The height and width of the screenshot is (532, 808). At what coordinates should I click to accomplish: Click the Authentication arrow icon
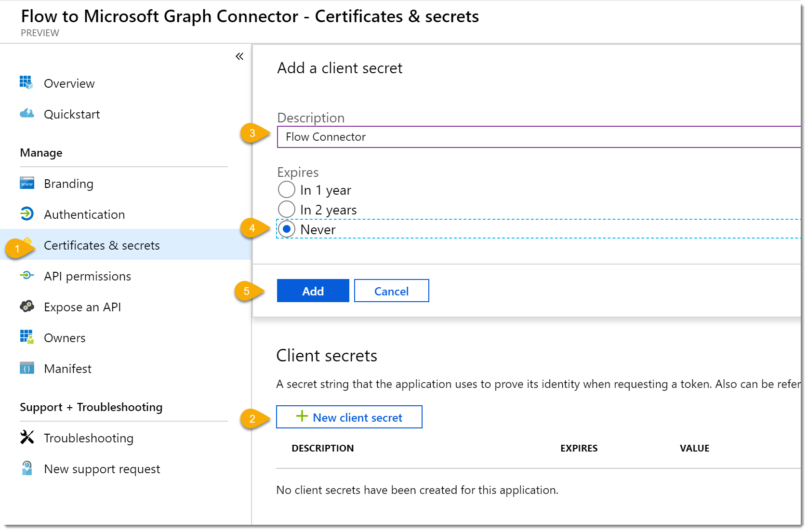(x=26, y=213)
